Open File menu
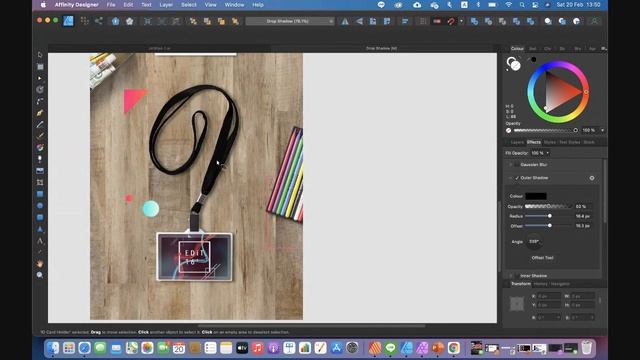This screenshot has height=360, width=640. pyautogui.click(x=111, y=5)
